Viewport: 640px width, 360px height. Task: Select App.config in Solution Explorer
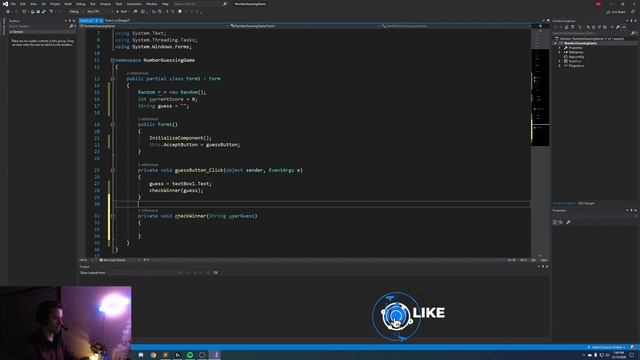576,57
